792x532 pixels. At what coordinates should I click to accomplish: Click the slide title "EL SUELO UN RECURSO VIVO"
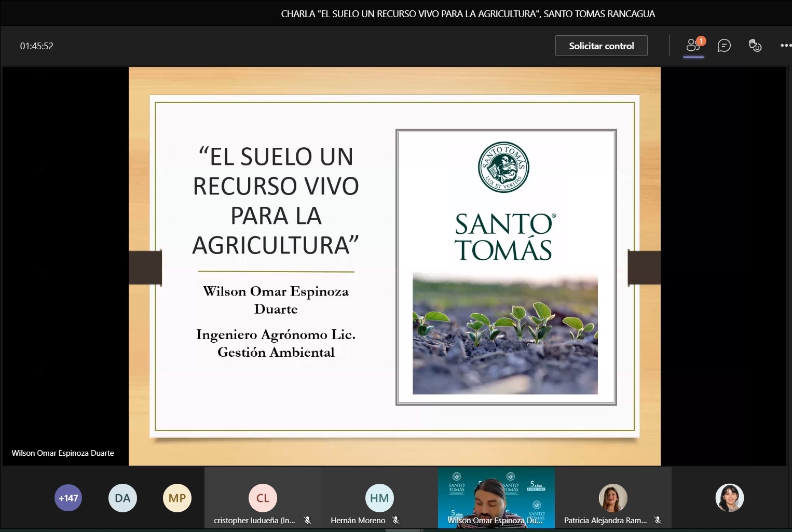click(276, 201)
